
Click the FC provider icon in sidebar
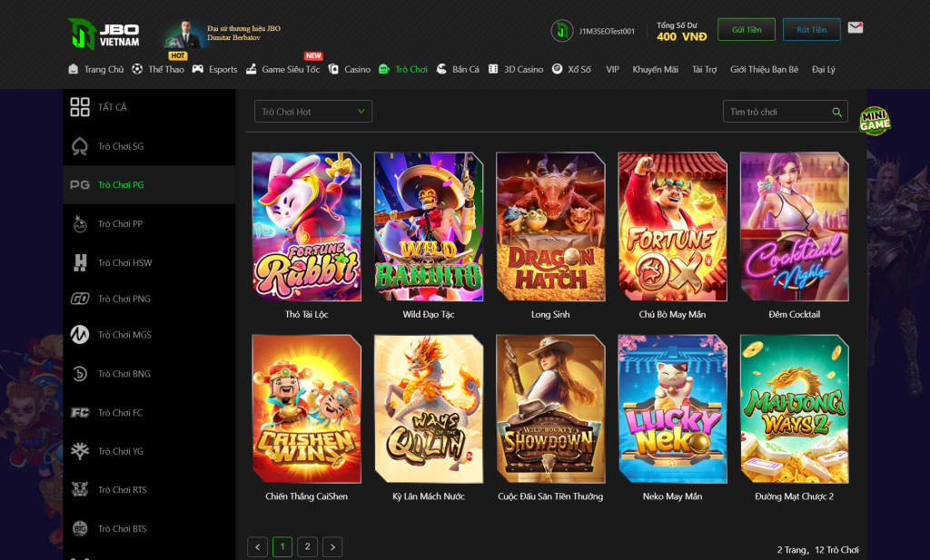pyautogui.click(x=80, y=412)
